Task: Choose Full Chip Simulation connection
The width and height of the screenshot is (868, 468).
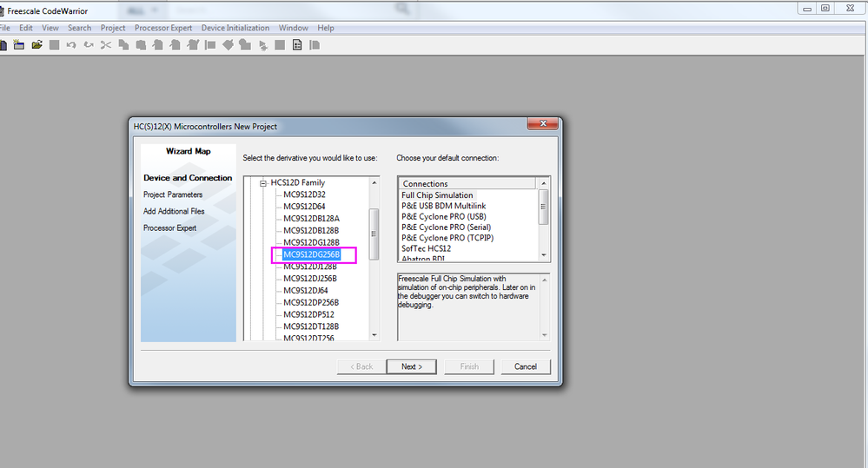Action: [437, 195]
